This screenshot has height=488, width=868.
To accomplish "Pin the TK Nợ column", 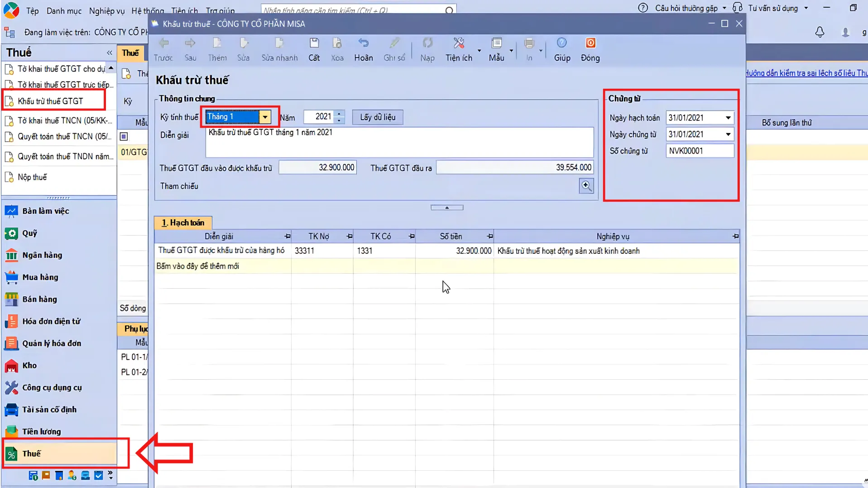I will (x=349, y=236).
